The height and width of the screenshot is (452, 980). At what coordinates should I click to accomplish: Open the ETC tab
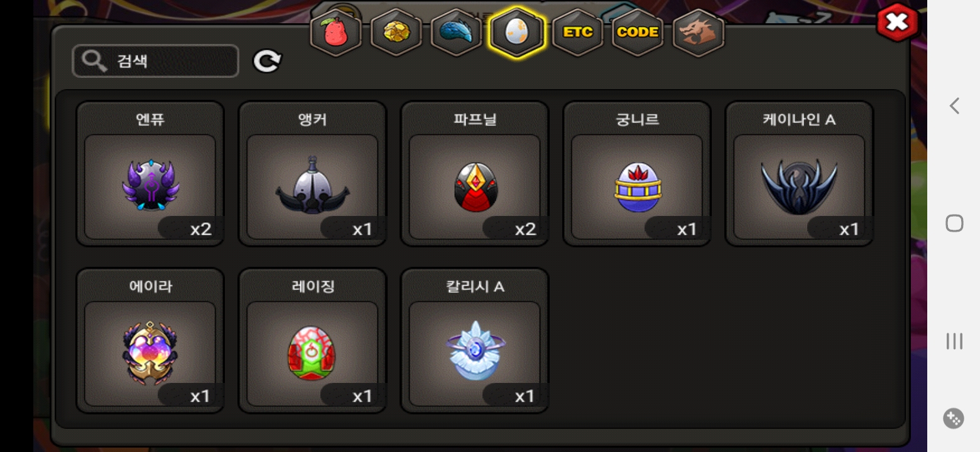pyautogui.click(x=577, y=33)
